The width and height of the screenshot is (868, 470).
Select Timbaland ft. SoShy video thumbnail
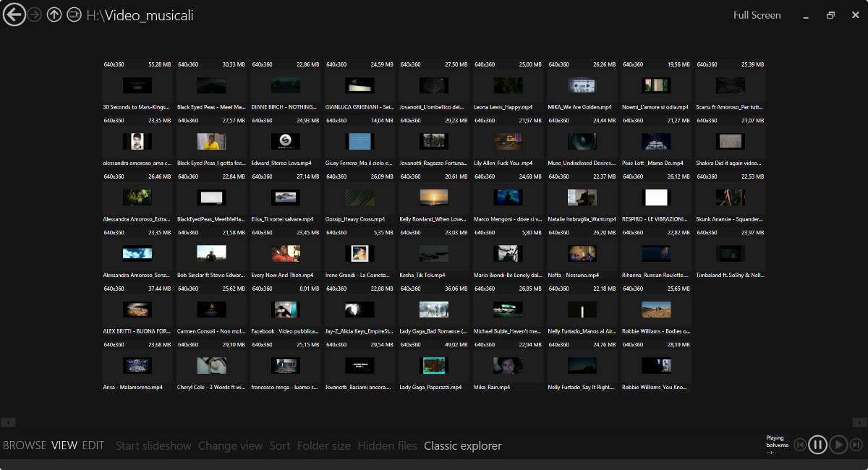click(731, 254)
